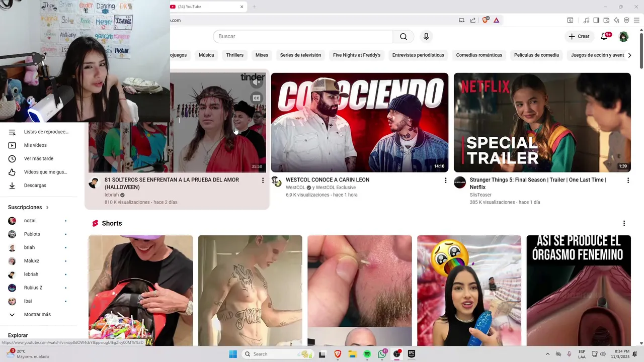This screenshot has height=362, width=644.
Task: Open Epic Games Launcher from taskbar
Action: point(412,354)
